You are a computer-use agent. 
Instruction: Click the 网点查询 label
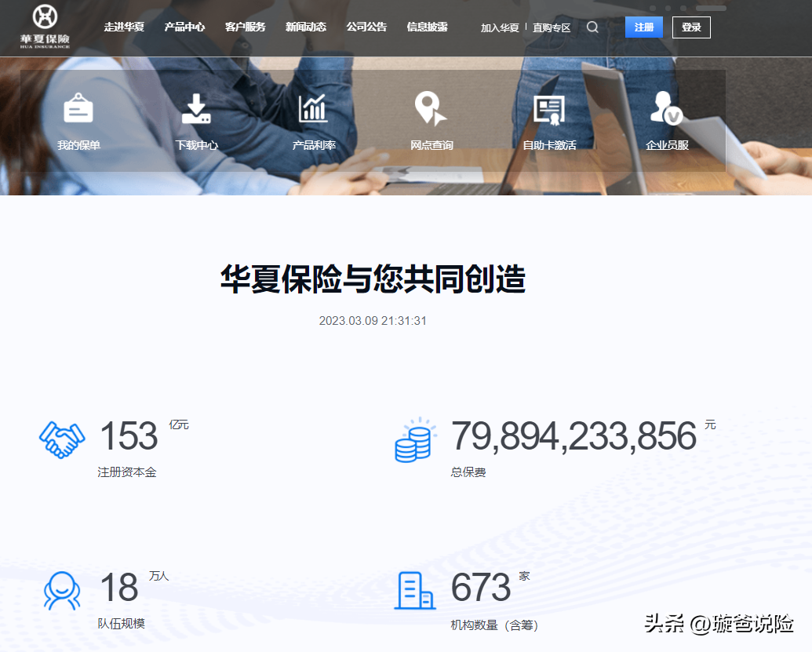pos(431,145)
